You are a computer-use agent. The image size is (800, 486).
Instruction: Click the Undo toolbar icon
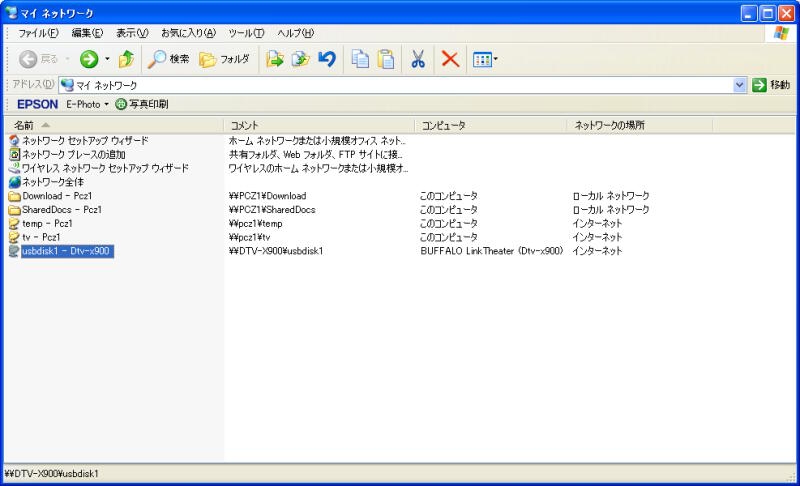click(x=326, y=60)
